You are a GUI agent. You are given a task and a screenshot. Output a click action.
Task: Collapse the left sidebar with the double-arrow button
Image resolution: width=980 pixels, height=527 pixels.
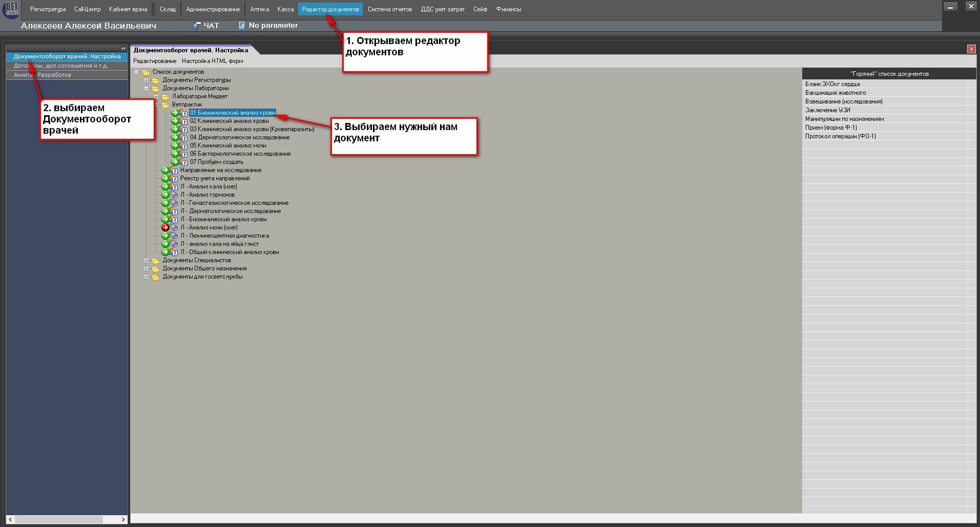(123, 48)
